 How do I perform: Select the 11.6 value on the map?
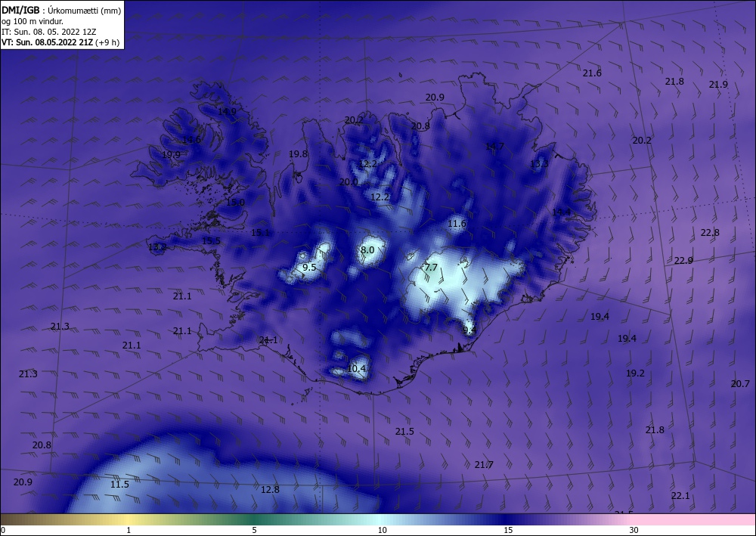pos(457,224)
